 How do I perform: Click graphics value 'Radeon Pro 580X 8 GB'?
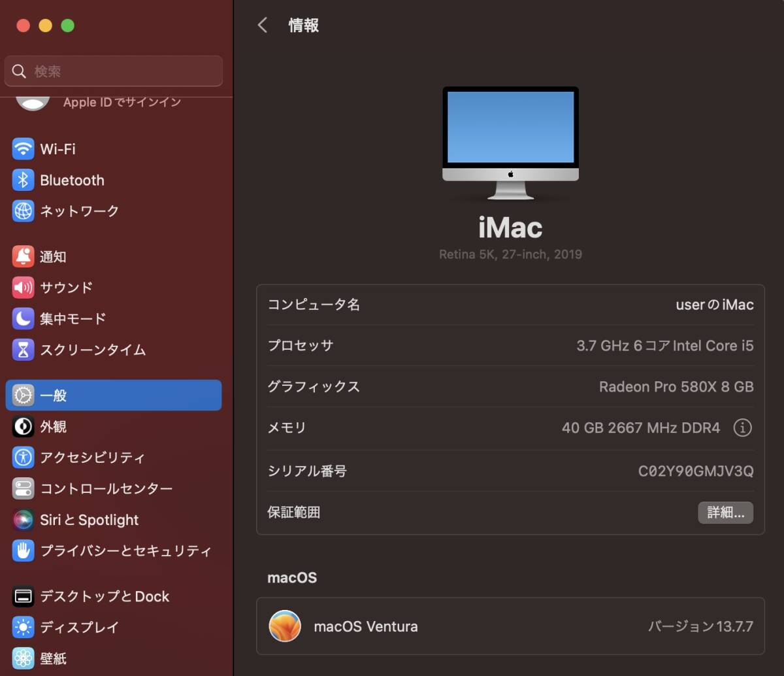676,387
